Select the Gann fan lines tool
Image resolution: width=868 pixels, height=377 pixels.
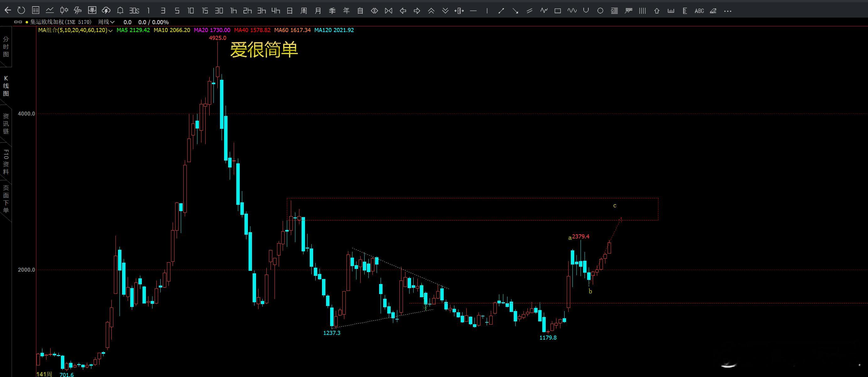tap(629, 11)
